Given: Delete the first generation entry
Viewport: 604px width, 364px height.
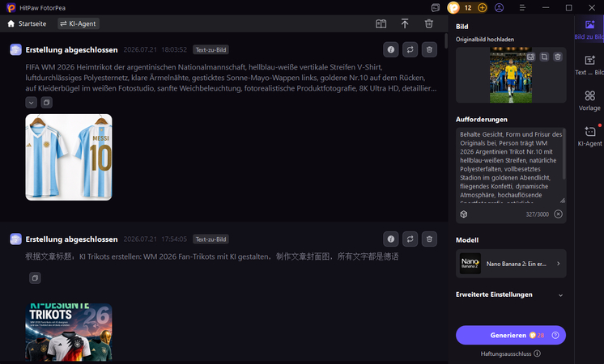Looking at the screenshot, I should coord(429,49).
